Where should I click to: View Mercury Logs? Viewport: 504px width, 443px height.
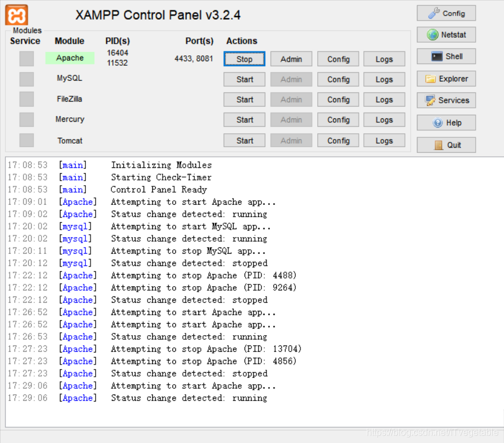pyautogui.click(x=384, y=120)
